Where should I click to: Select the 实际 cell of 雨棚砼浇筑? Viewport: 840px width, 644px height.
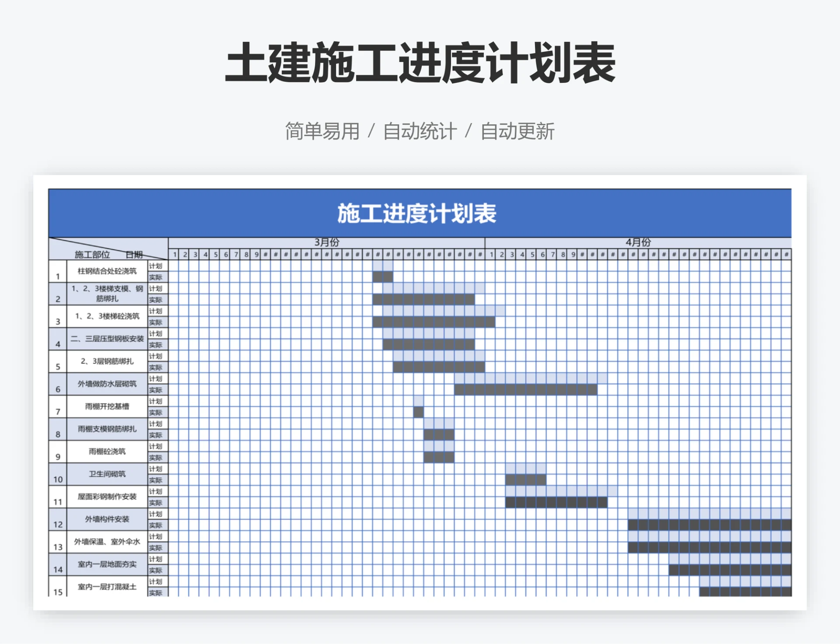point(156,457)
